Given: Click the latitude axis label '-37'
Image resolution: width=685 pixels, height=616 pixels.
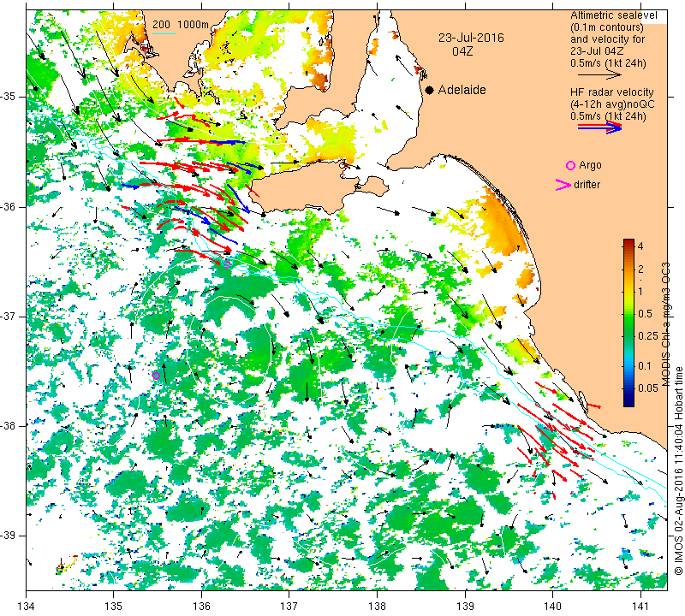Looking at the screenshot, I should (9, 316).
